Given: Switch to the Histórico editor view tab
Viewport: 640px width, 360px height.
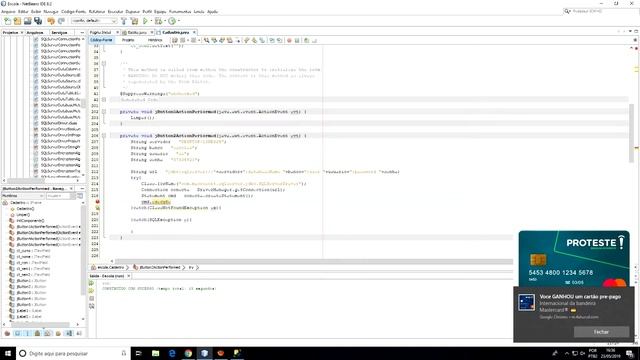Looking at the screenshot, I should (155, 40).
